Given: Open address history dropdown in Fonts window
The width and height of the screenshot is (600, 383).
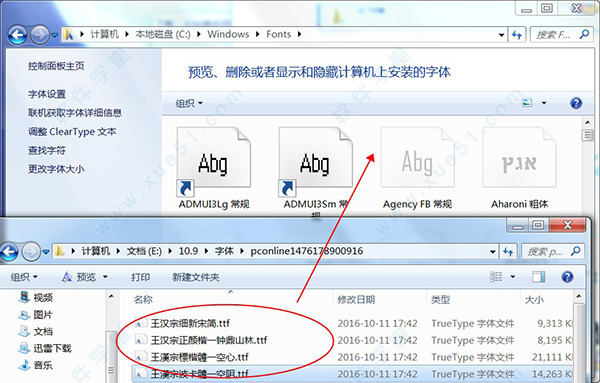Looking at the screenshot, I should pos(501,35).
